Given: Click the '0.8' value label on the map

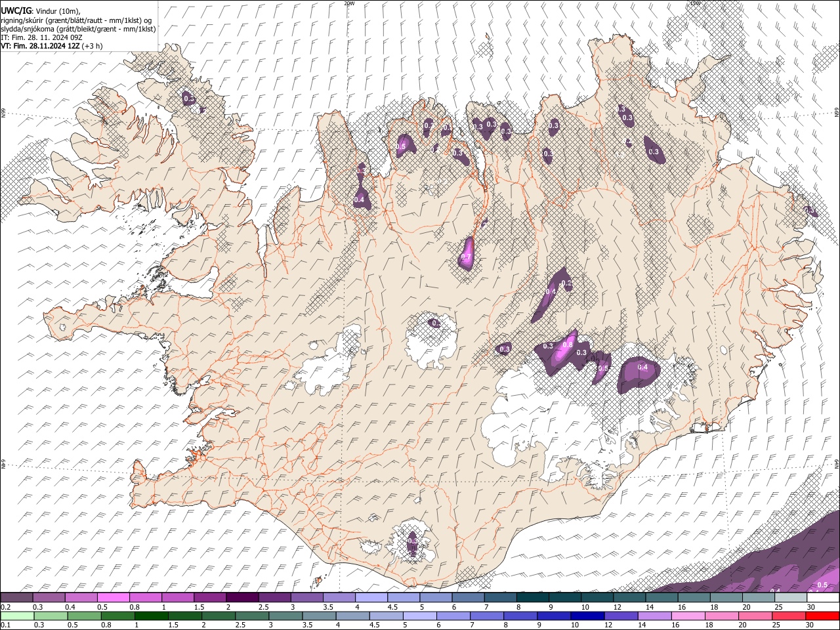Looking at the screenshot, I should click(568, 345).
